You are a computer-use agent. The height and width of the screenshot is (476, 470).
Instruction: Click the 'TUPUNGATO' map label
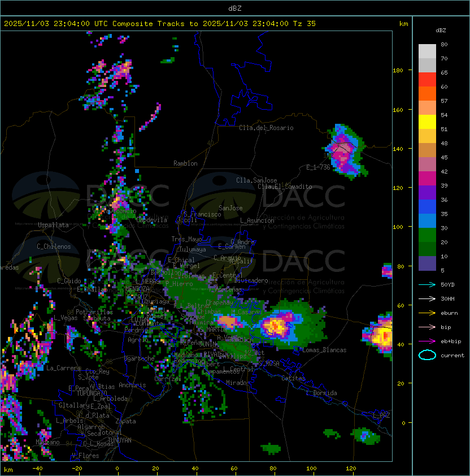92,393
